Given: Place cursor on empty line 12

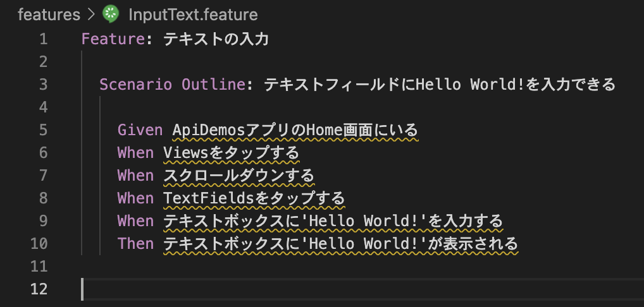Looking at the screenshot, I should [x=362, y=289].
